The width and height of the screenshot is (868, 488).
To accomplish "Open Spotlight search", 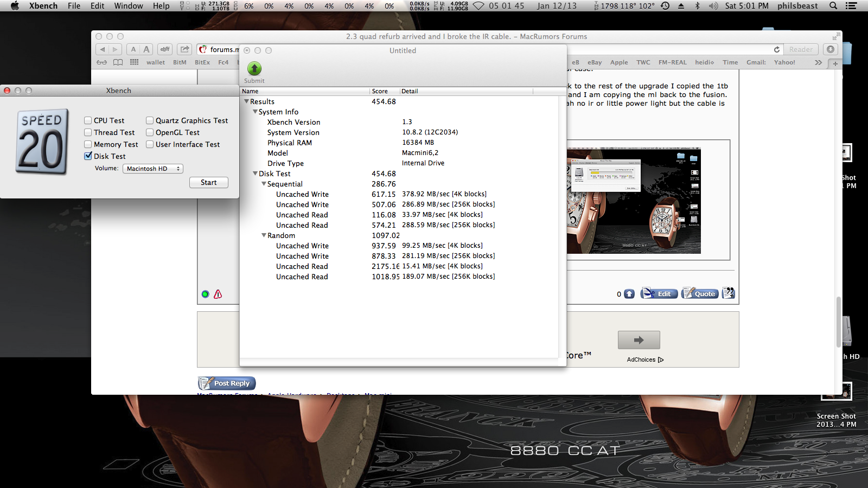I will click(x=833, y=6).
